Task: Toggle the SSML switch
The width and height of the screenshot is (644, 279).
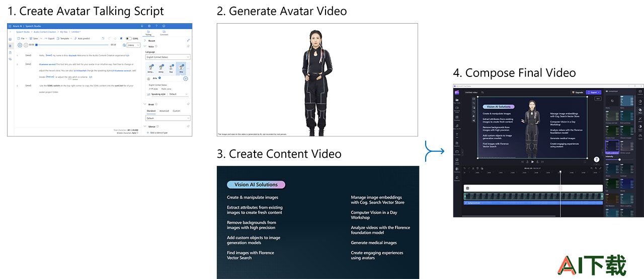Action: 128,38
